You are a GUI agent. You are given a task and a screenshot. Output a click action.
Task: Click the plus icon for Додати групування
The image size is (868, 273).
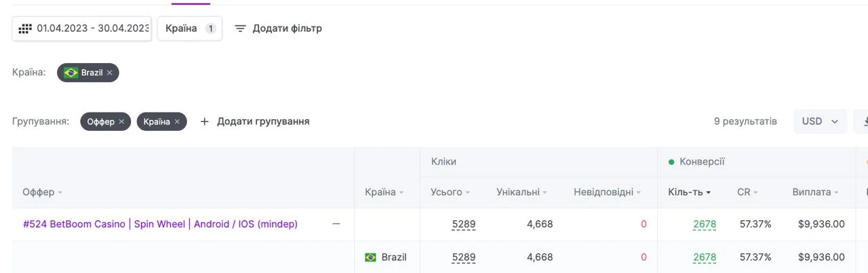[x=205, y=121]
